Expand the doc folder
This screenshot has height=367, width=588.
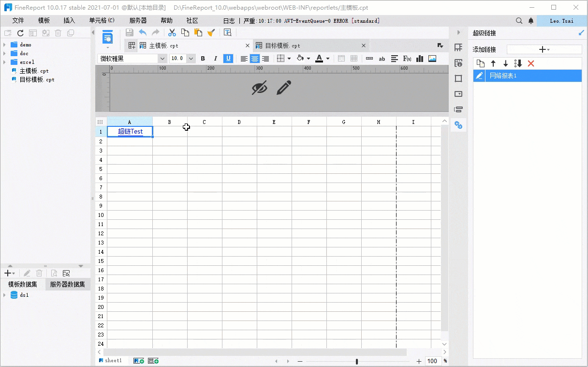pyautogui.click(x=4, y=53)
